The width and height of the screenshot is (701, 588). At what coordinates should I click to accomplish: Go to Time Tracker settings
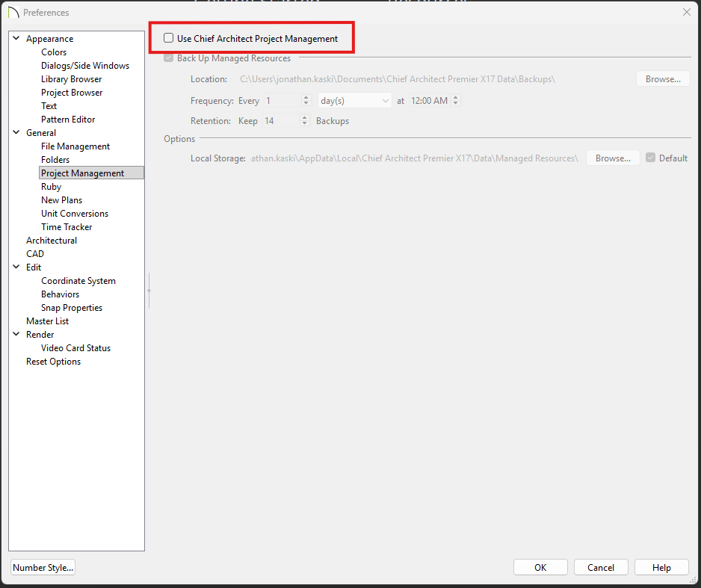[67, 227]
